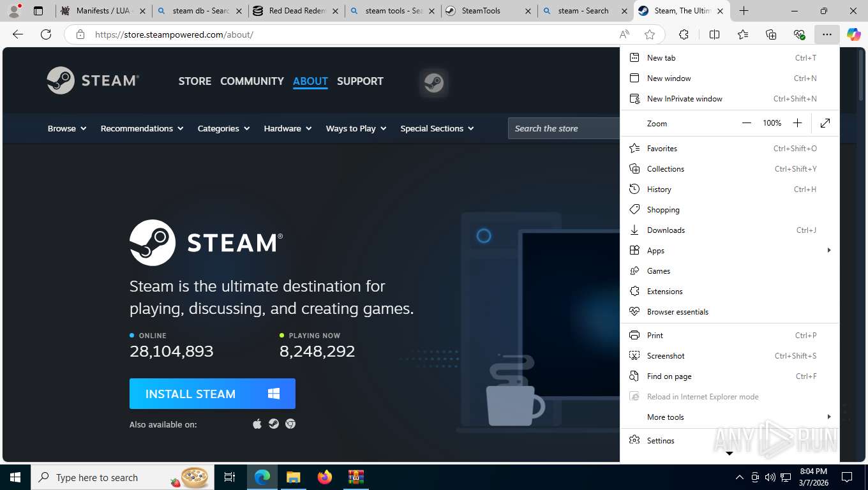Open the Favorites toolbar icon
868x490 pixels.
tap(743, 34)
